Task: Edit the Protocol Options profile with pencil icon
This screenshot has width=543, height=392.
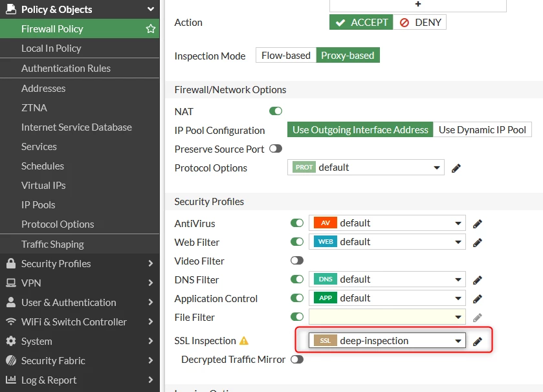Action: pos(456,168)
